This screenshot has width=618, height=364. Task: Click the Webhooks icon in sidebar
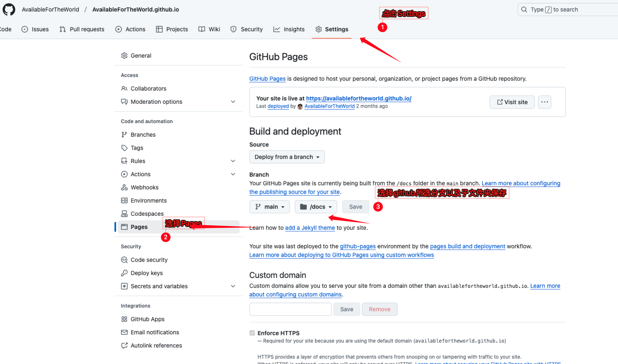tap(124, 187)
